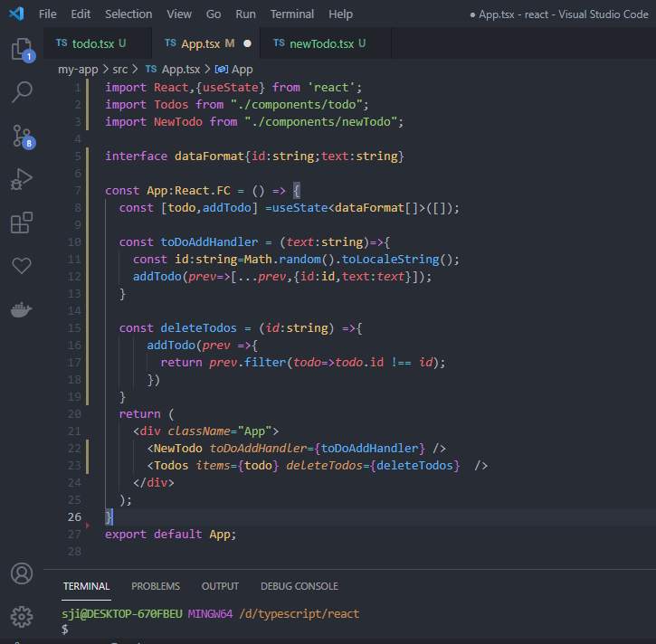
Task: Click the heart icon in activity bar
Action: point(22,266)
